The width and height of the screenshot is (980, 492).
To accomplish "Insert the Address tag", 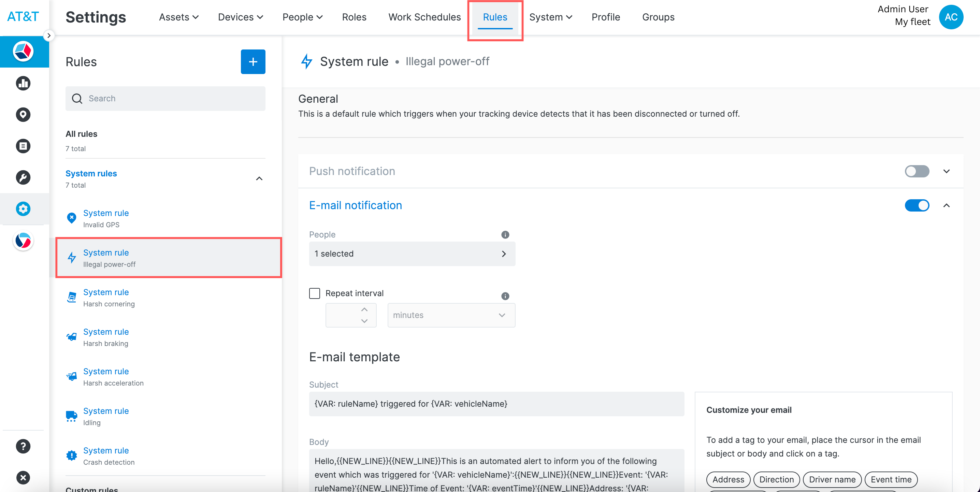I will (728, 479).
